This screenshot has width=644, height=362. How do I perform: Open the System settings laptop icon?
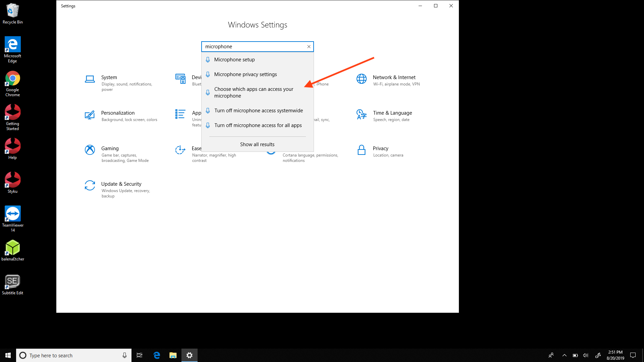(x=90, y=79)
